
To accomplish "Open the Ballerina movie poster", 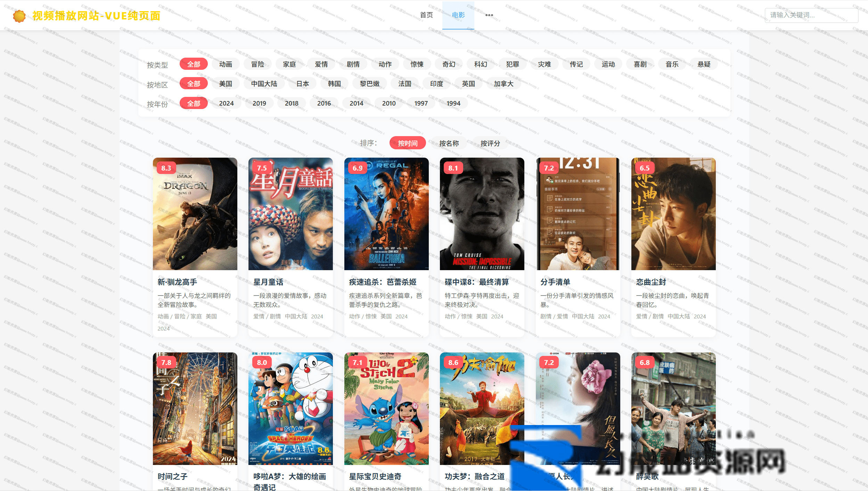I will (x=386, y=214).
